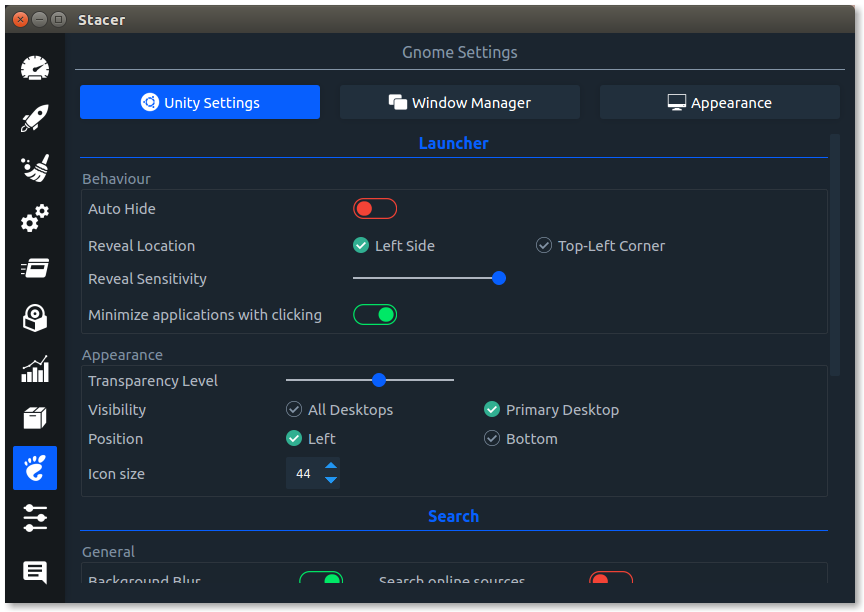Click inside the Icon size number field
This screenshot has height=612, width=864.
(x=304, y=474)
